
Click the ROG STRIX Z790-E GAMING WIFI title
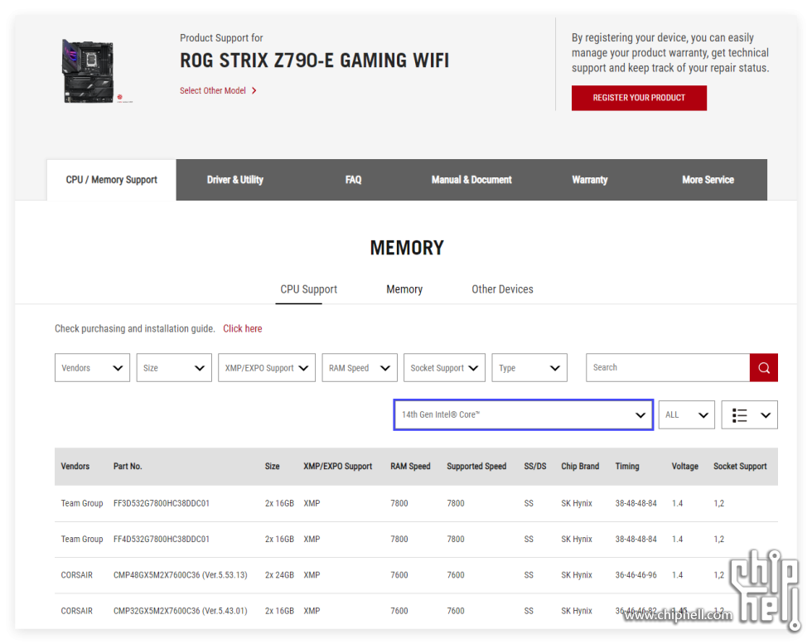314,61
